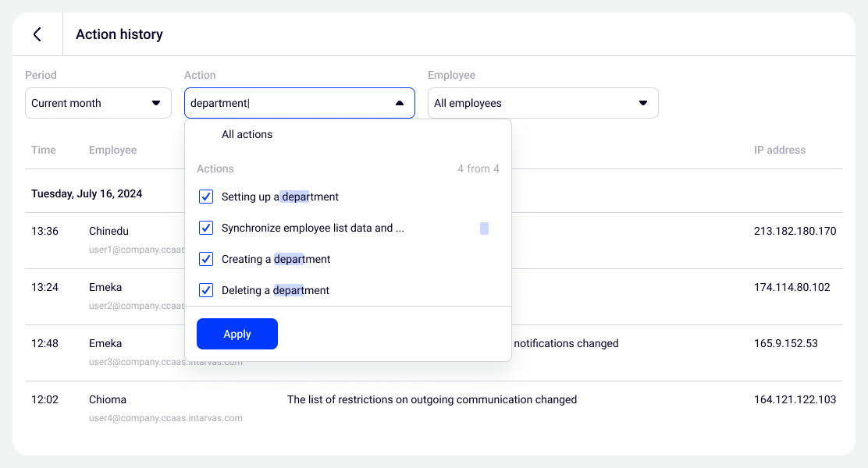Open the Period dropdown arrow

pyautogui.click(x=155, y=103)
